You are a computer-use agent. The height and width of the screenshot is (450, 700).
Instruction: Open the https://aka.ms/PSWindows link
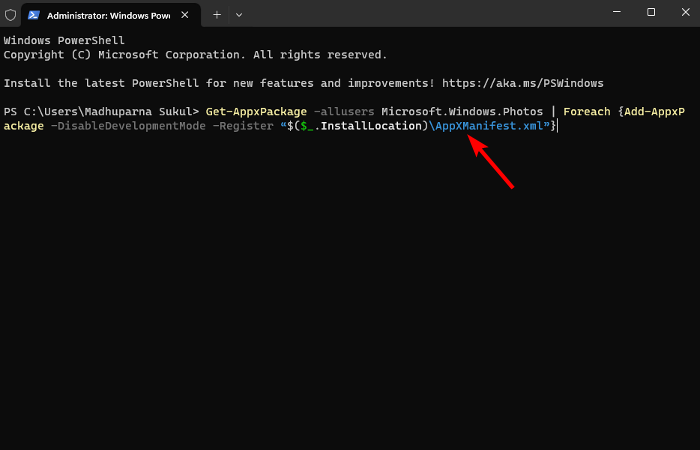534,83
